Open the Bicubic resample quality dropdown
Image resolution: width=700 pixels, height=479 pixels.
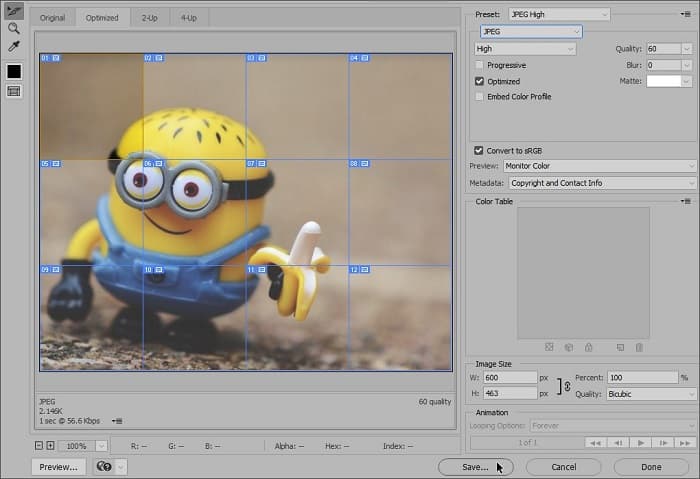pyautogui.click(x=650, y=394)
